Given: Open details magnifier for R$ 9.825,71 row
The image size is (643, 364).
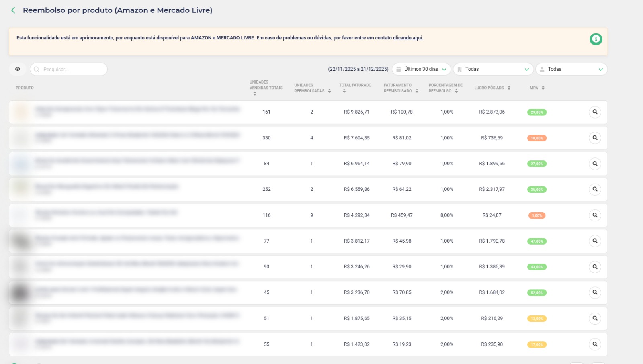Looking at the screenshot, I should 595,112.
